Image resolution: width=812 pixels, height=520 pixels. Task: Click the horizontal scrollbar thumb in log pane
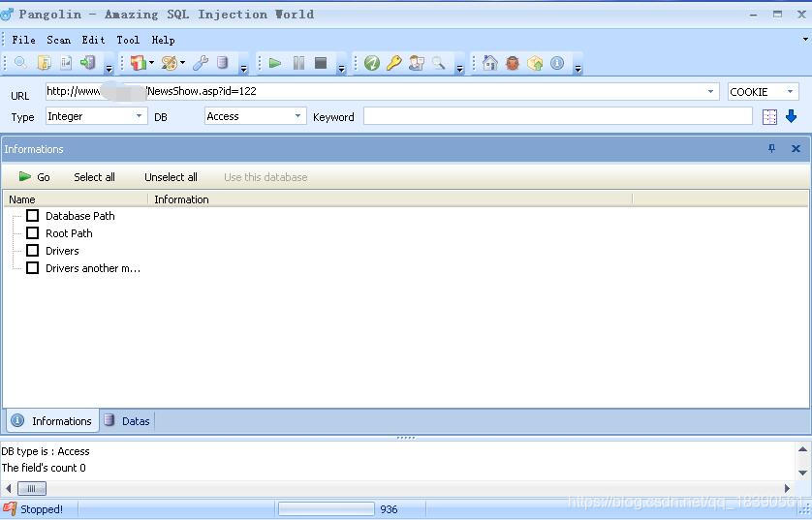pyautogui.click(x=32, y=488)
